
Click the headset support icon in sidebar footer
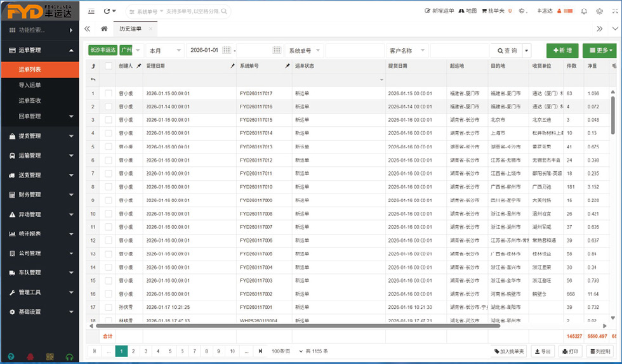(69, 356)
